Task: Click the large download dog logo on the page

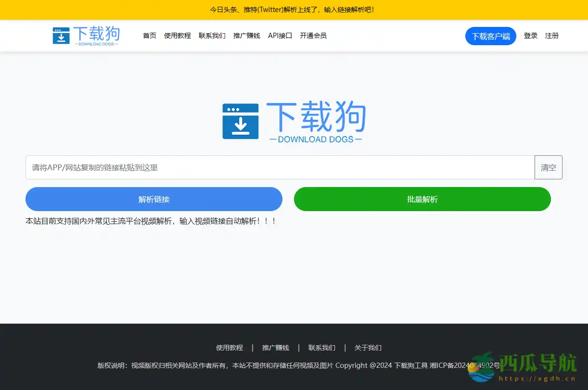Action: [x=294, y=120]
